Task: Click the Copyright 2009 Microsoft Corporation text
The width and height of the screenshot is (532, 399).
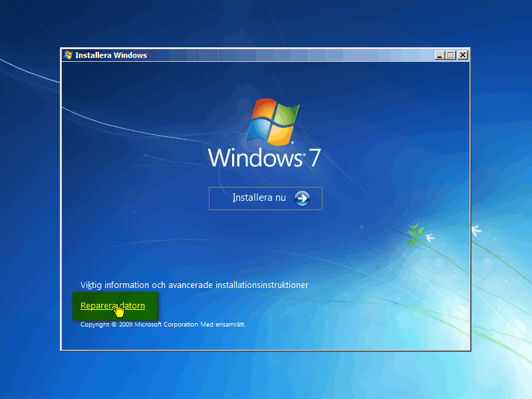Action: click(163, 325)
